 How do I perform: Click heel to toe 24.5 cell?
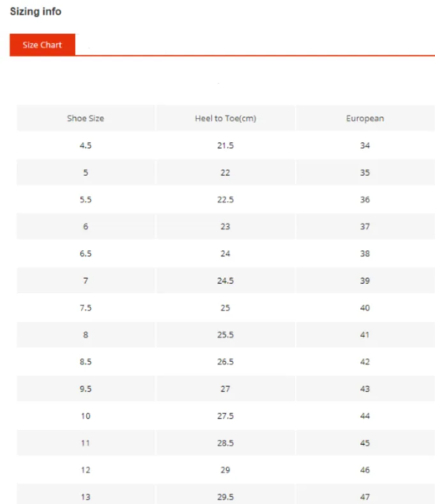click(225, 280)
